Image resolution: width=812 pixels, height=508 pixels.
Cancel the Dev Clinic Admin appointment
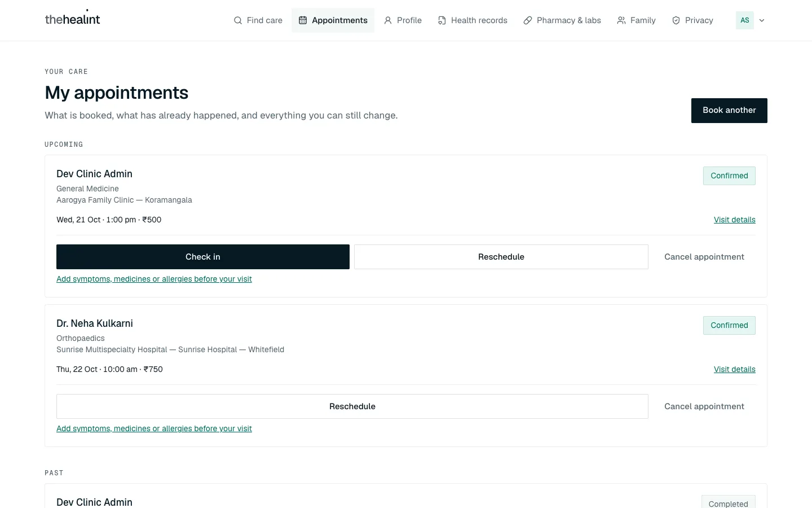(x=704, y=257)
